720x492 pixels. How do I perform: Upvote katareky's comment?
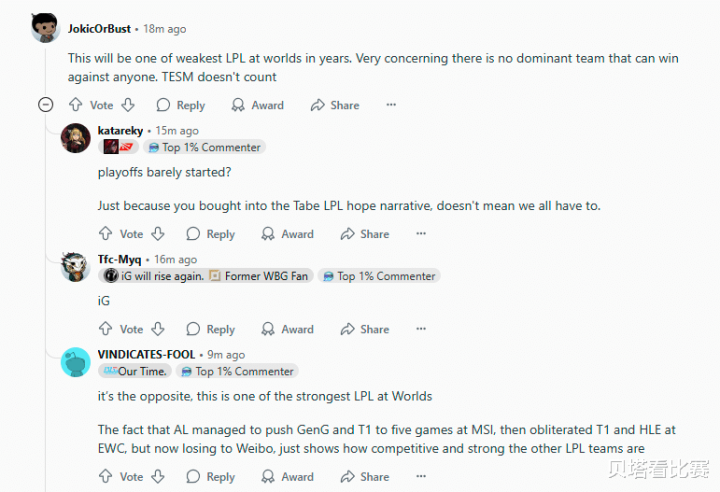(105, 234)
